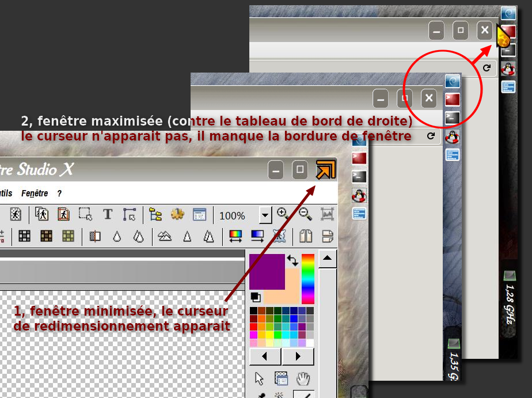Image resolution: width=532 pixels, height=398 pixels.
Task: Apply the Sharpen single triangle icon
Action: click(187, 236)
